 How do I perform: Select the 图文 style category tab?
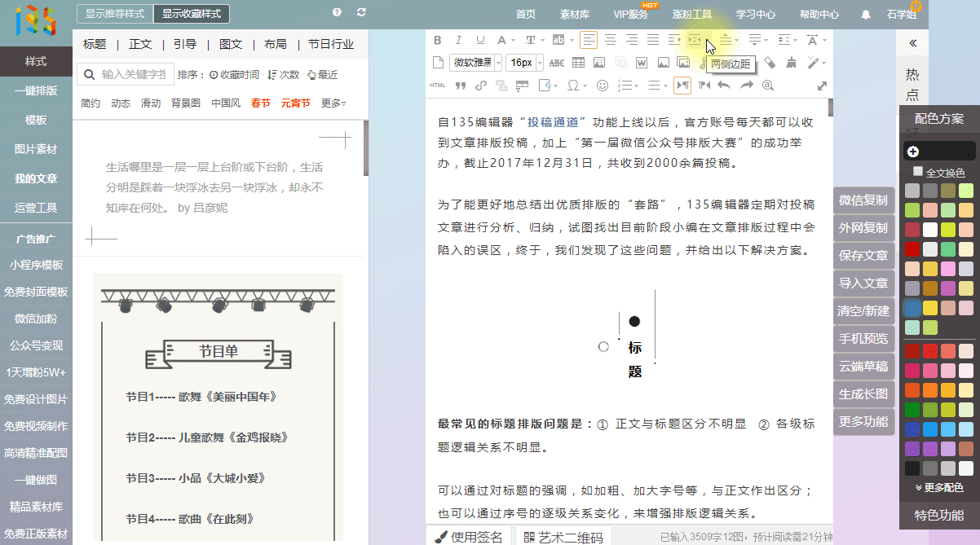click(231, 44)
